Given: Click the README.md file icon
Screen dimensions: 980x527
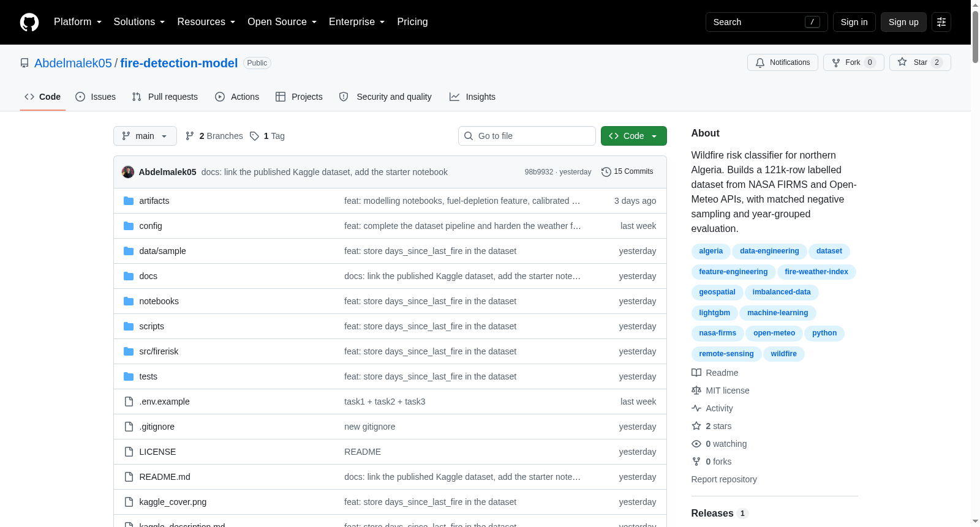Looking at the screenshot, I should (129, 477).
